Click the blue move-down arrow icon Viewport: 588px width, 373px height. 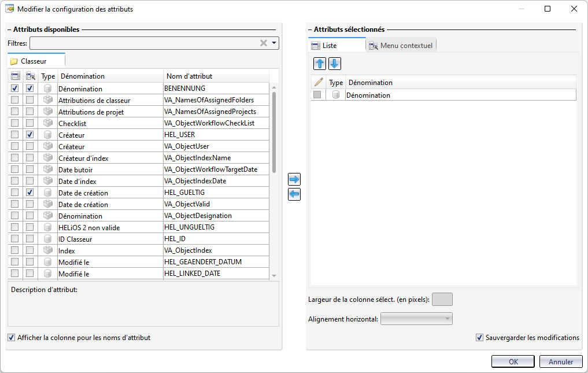pyautogui.click(x=334, y=64)
